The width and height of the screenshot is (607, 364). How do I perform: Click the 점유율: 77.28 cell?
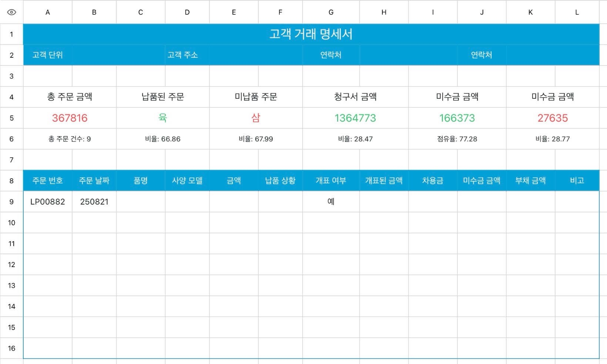click(x=457, y=139)
